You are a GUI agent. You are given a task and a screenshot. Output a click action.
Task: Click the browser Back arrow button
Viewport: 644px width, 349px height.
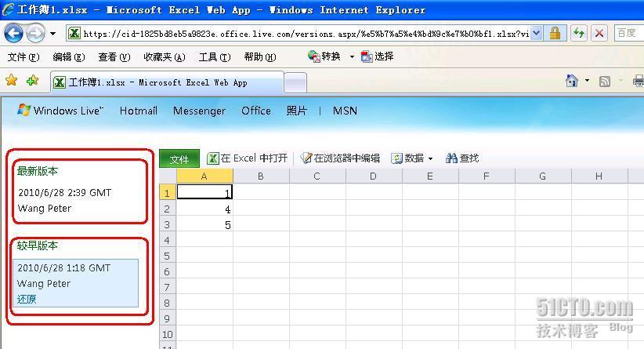(x=13, y=33)
